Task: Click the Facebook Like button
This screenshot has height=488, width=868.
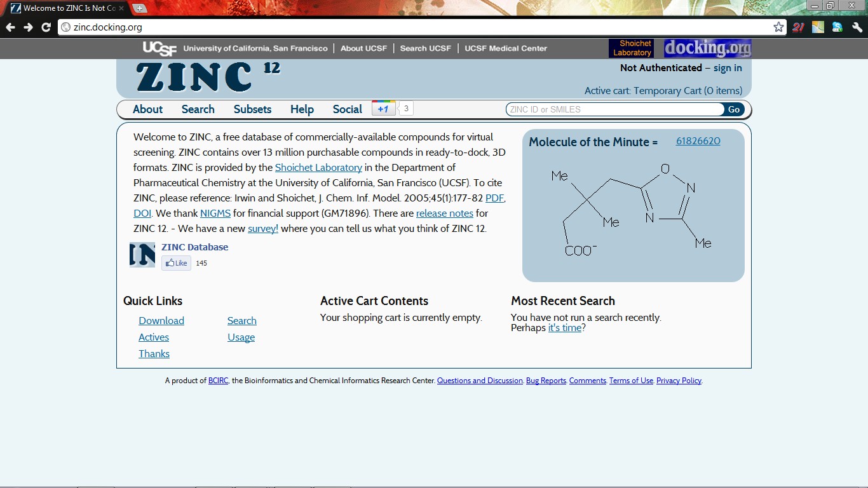Action: point(176,263)
